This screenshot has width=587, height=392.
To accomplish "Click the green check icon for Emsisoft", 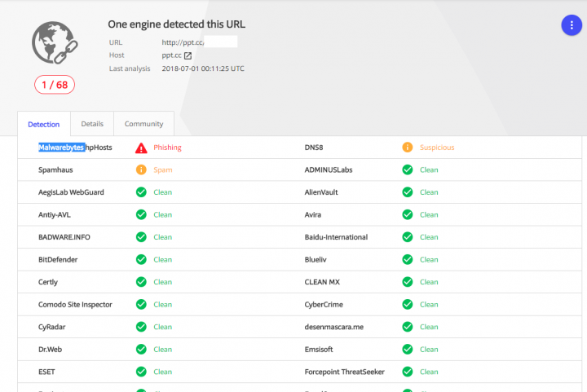I will 407,349.
